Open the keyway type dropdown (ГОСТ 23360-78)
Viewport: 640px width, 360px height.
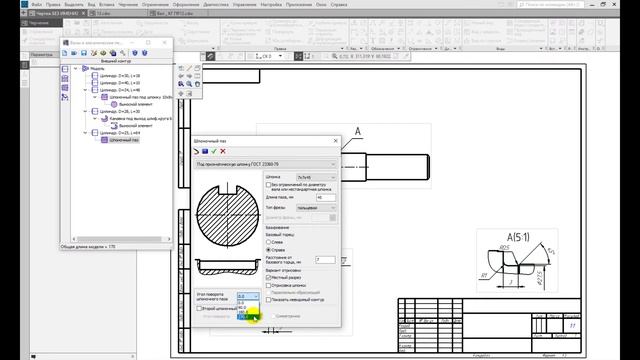pyautogui.click(x=265, y=164)
